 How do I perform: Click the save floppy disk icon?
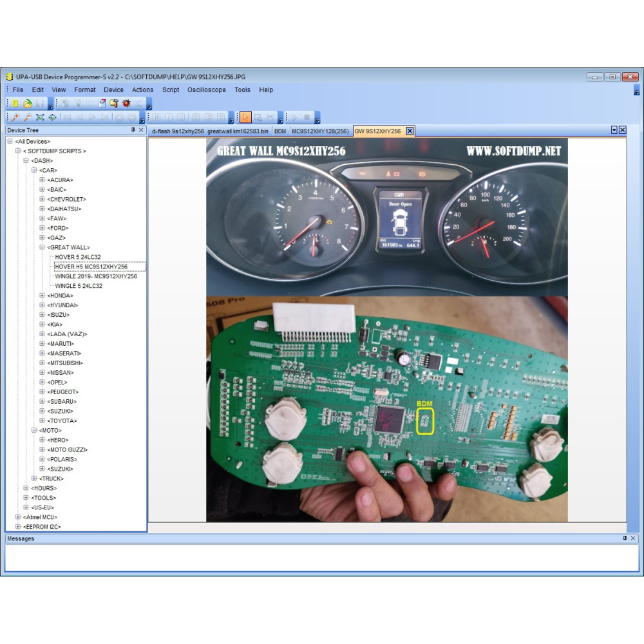pos(40,104)
